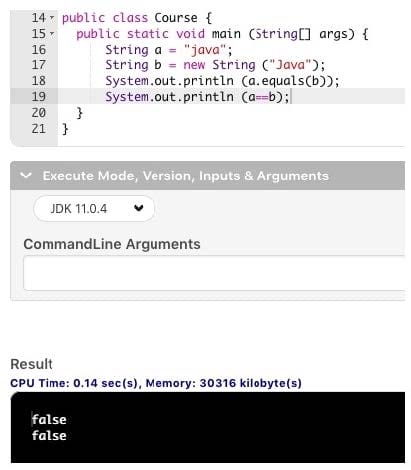This screenshot has width=411, height=470.
Task: Collapse the Execute Mode section chevron
Action: pyautogui.click(x=26, y=175)
